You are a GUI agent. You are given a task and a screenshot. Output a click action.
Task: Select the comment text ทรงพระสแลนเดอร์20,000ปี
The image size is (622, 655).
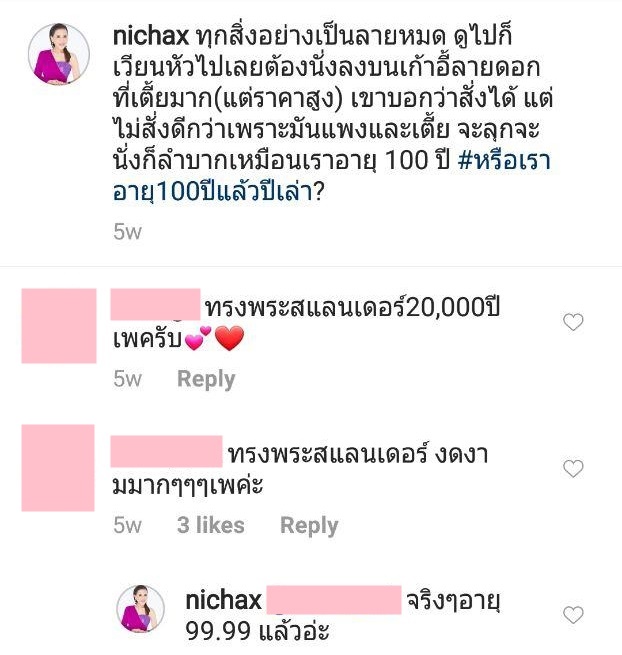pos(352,307)
